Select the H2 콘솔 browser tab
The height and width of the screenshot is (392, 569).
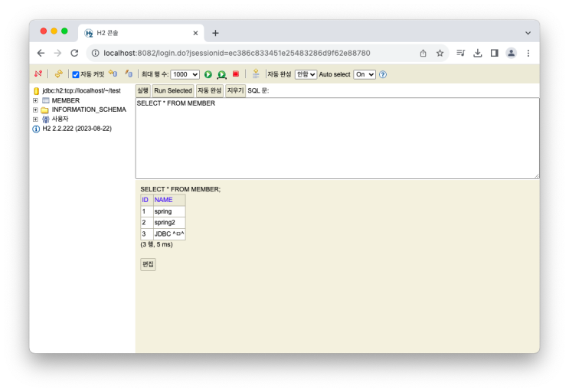pyautogui.click(x=138, y=33)
